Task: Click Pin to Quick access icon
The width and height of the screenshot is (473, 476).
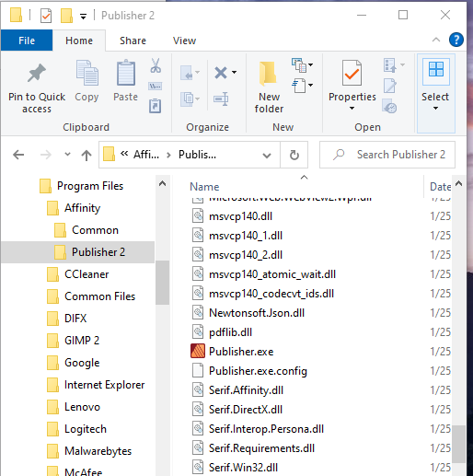Action: (37, 73)
